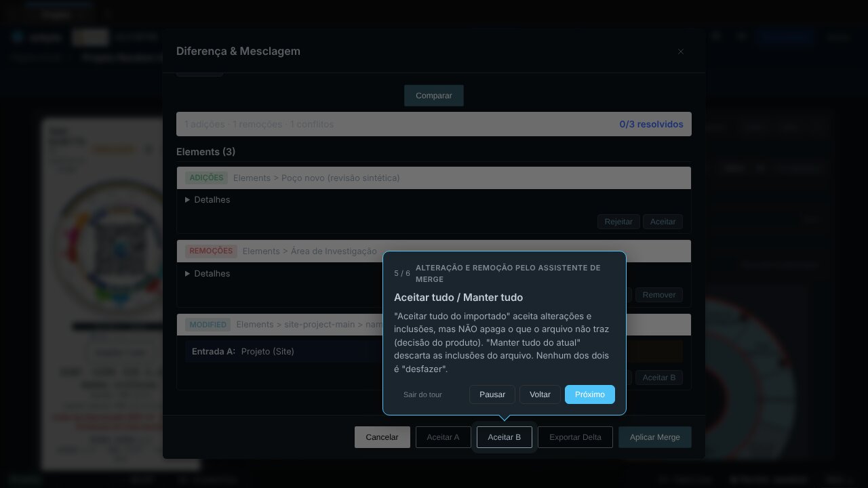The width and height of the screenshot is (868, 488).
Task: Click the 'Entrada A: Projeto (Site)' value
Action: click(267, 352)
